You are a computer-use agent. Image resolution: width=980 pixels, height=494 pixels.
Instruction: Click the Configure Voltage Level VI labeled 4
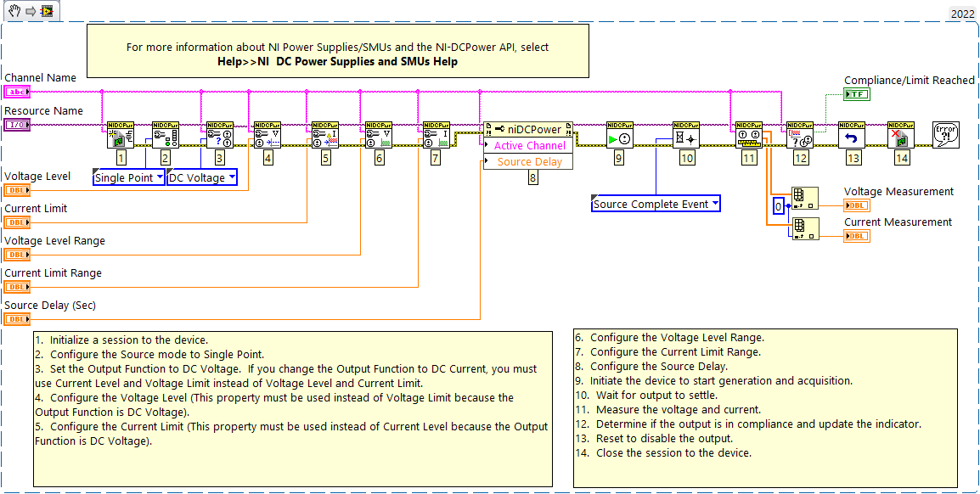point(268,135)
